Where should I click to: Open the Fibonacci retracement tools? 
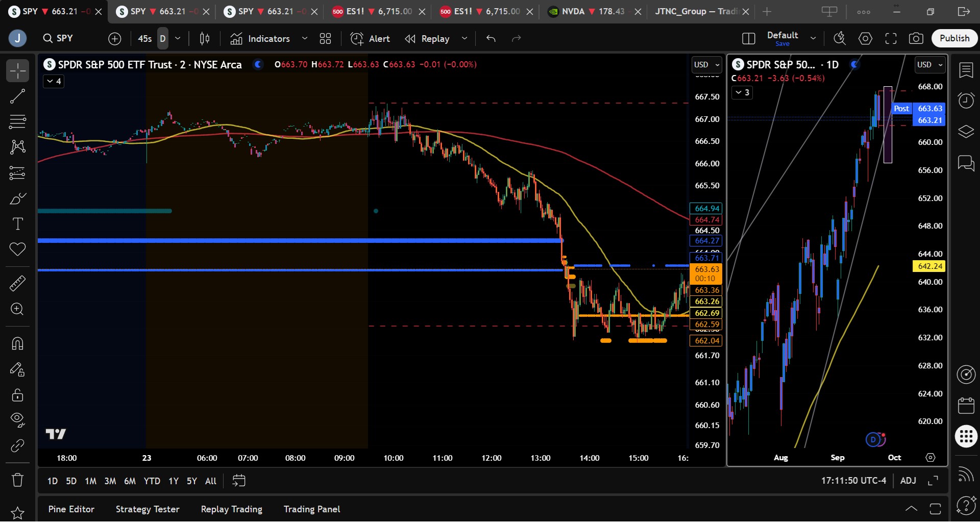click(x=17, y=121)
